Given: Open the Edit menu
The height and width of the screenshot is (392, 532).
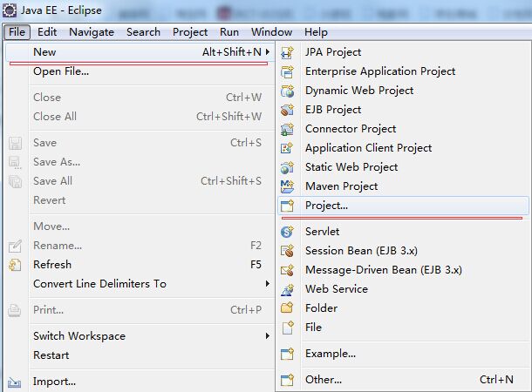Looking at the screenshot, I should [47, 32].
